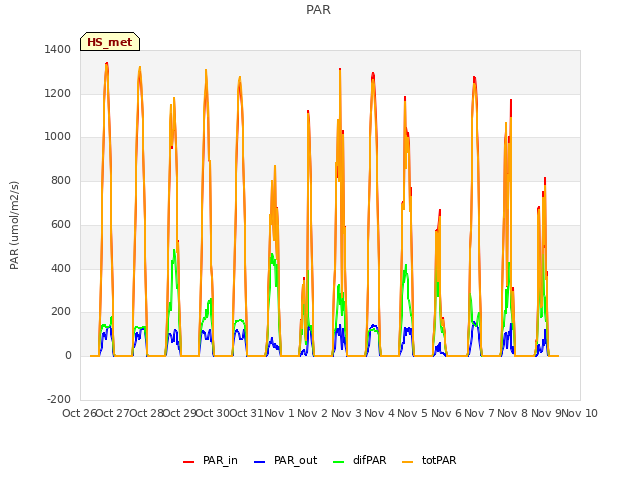
Task: Click the Oct 27 x-axis date label
Action: (113, 413)
